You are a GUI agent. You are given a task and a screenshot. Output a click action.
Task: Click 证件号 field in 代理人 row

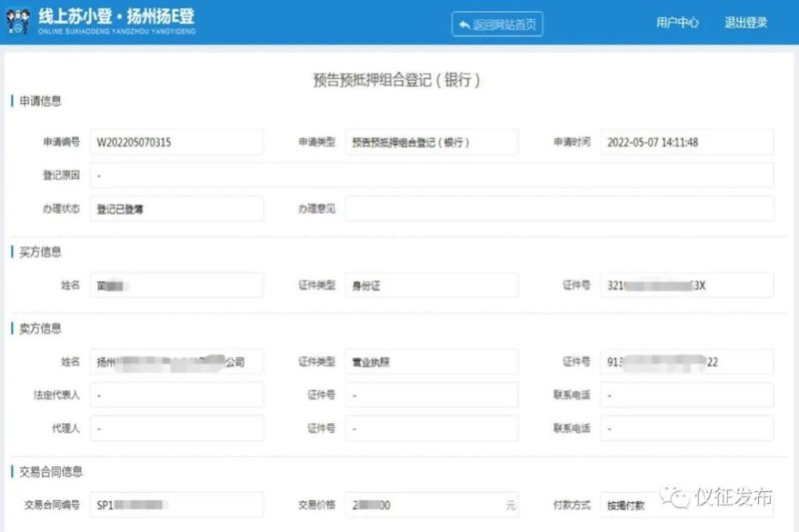point(431,428)
